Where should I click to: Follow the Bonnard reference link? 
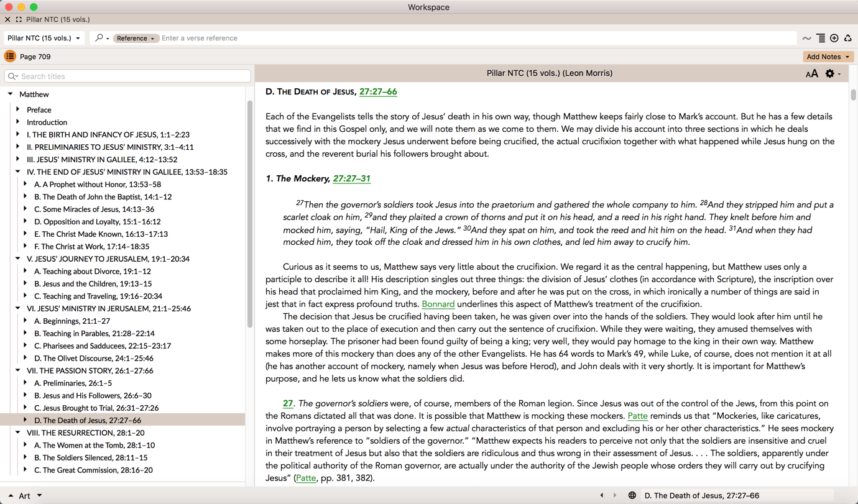[438, 305]
